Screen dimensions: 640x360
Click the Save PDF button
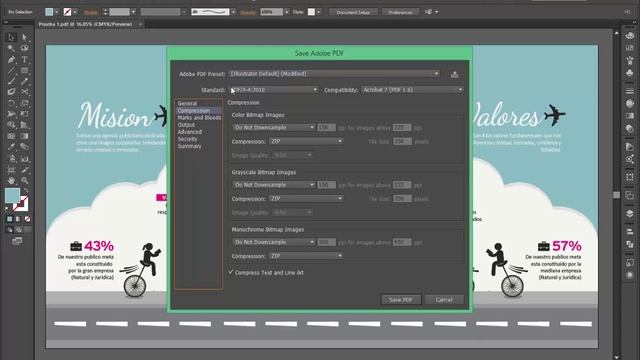click(400, 300)
